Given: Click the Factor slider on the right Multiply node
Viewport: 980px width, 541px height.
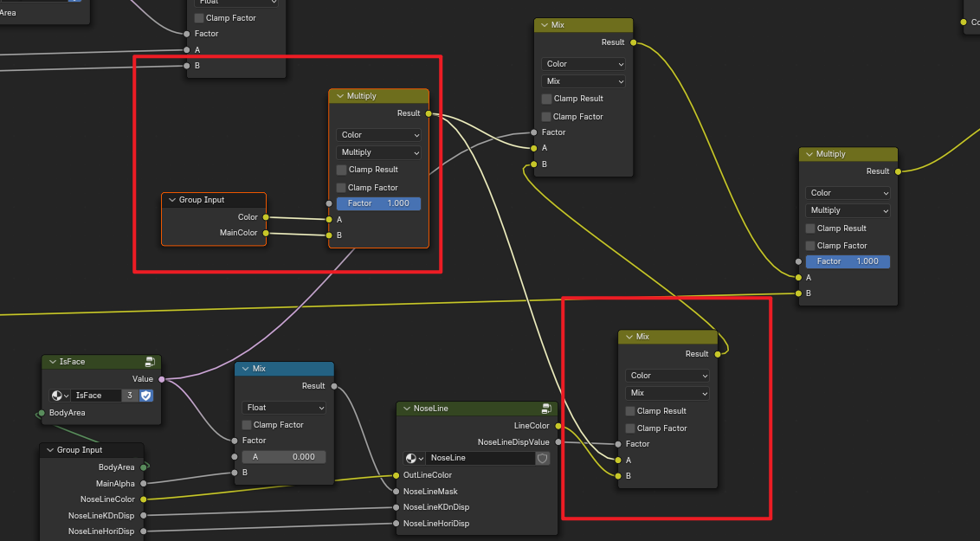Looking at the screenshot, I should 847,261.
